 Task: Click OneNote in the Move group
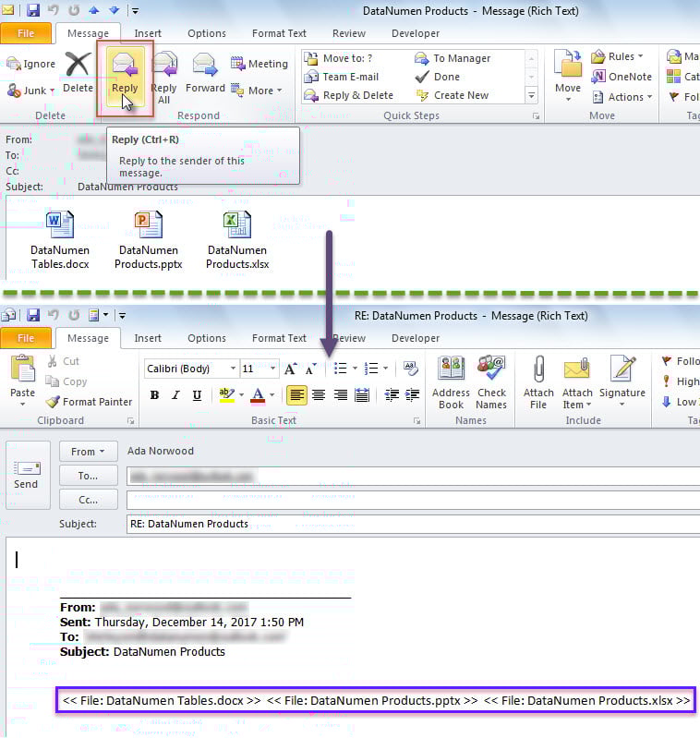[x=622, y=77]
